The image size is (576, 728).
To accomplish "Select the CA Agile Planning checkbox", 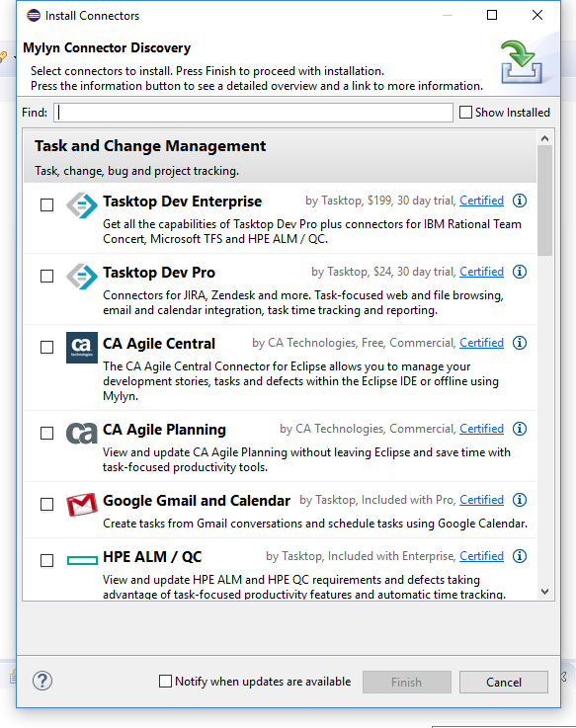I will 46,434.
